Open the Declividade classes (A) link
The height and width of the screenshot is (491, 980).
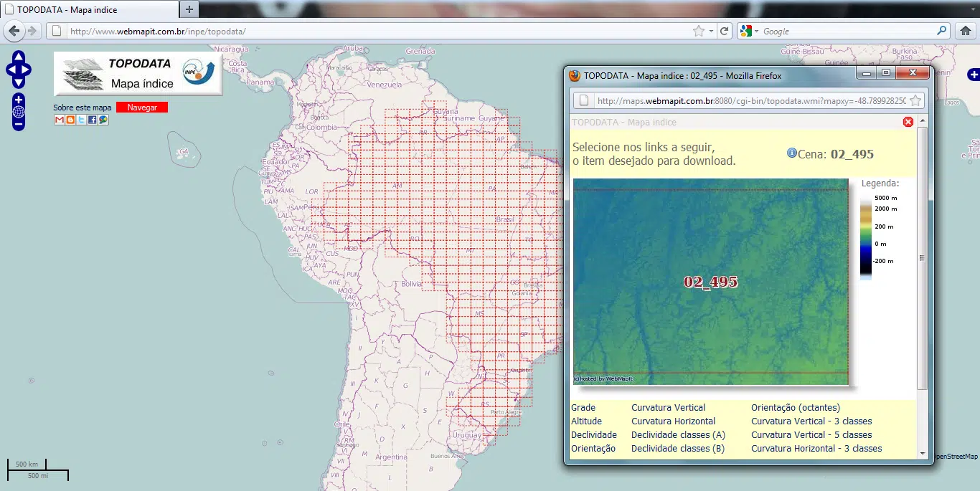(678, 435)
